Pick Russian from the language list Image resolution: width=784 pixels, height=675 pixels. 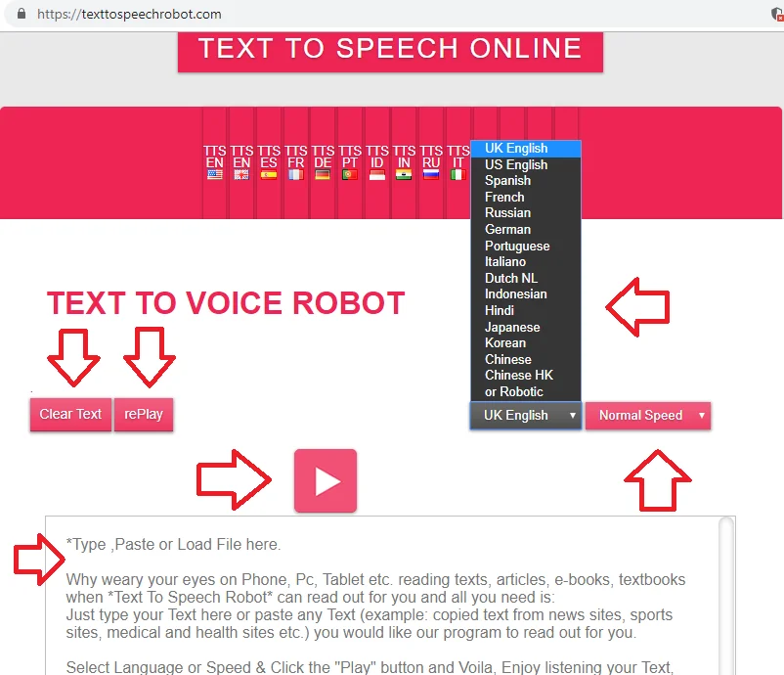[x=526, y=213]
